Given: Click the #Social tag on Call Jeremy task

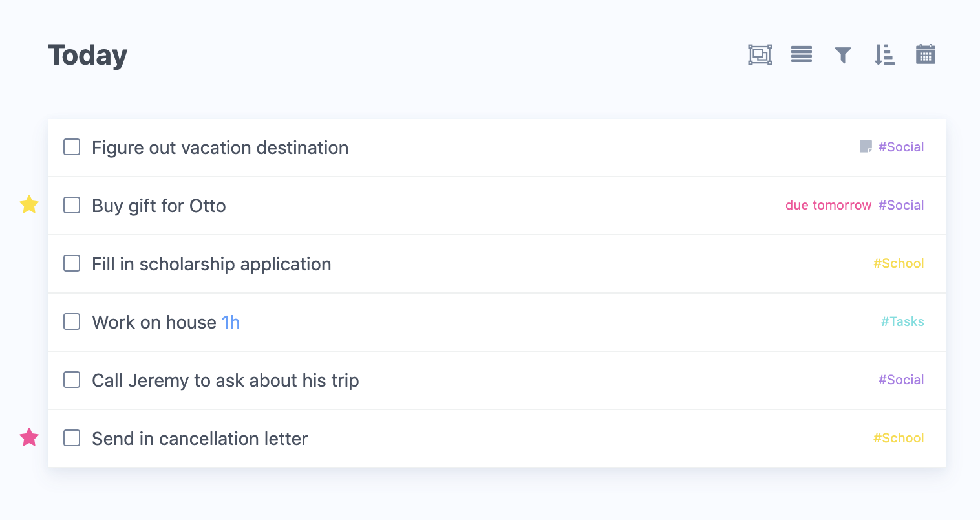Looking at the screenshot, I should point(901,380).
